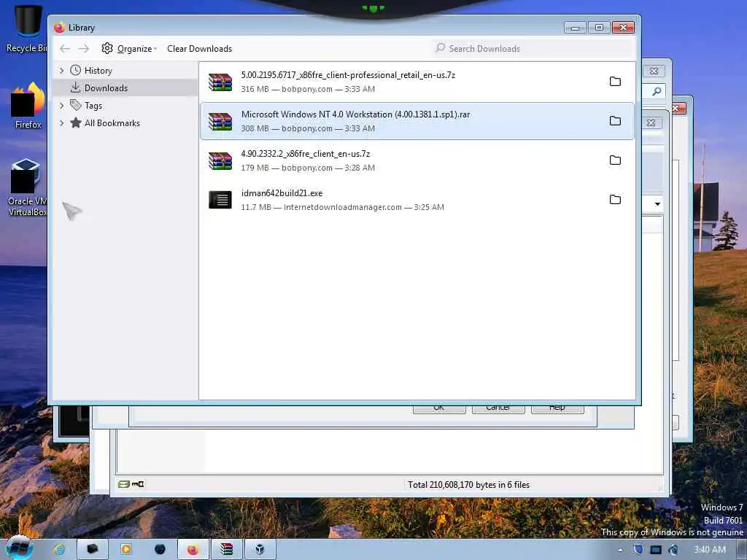Click the archive icon of Windows NT 4.0 download

click(x=220, y=122)
